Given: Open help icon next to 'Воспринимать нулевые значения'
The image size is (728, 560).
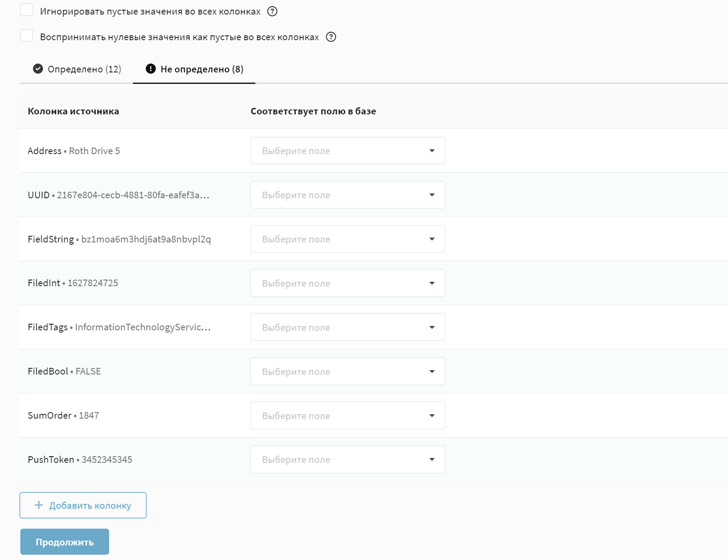Looking at the screenshot, I should (331, 37).
